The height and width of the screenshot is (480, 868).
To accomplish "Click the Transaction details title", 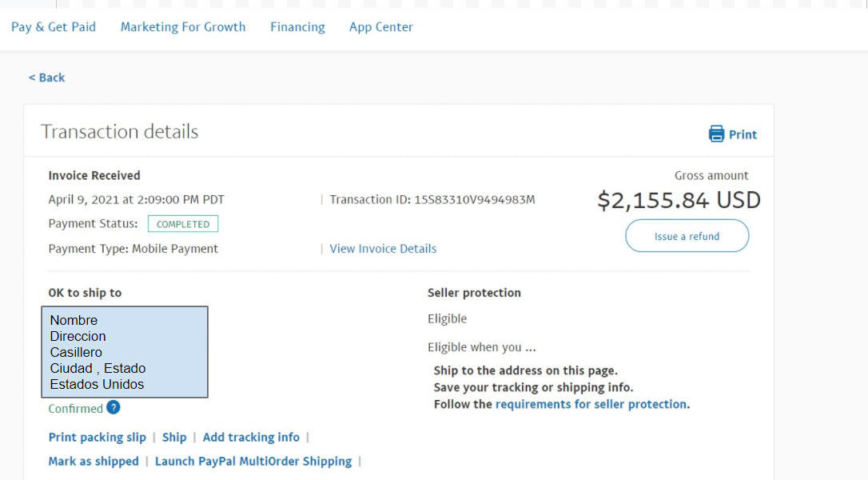I will pos(120,131).
